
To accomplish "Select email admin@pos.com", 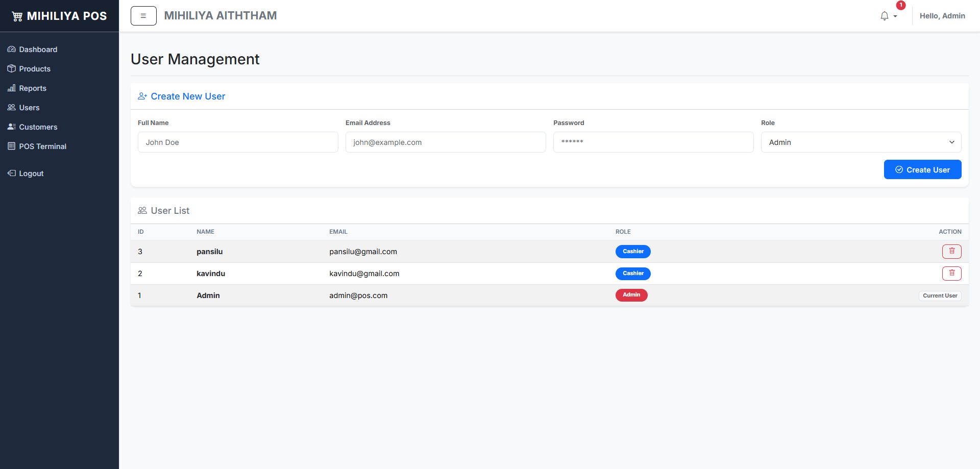I will click(358, 295).
